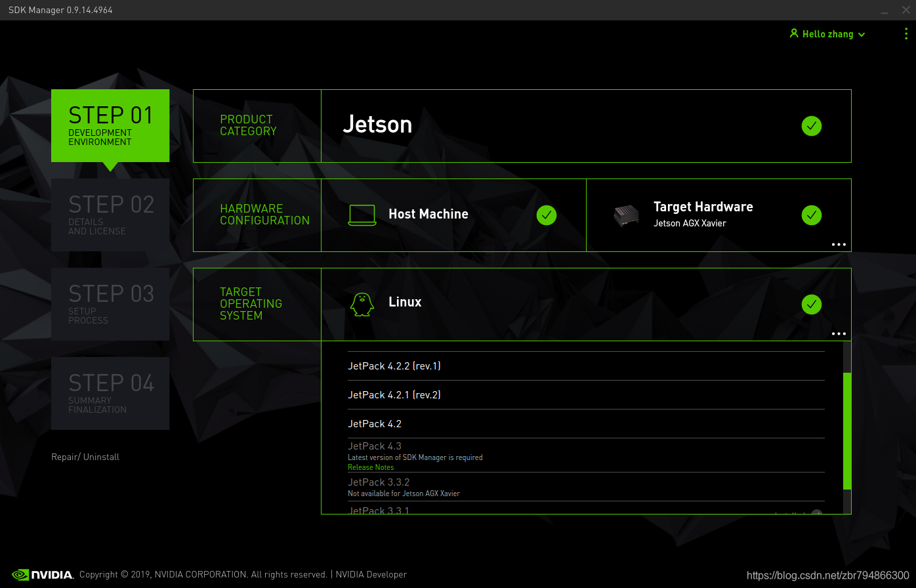Go to Step 02 Details and License
Screen dimensions: 916x588
pos(110,215)
